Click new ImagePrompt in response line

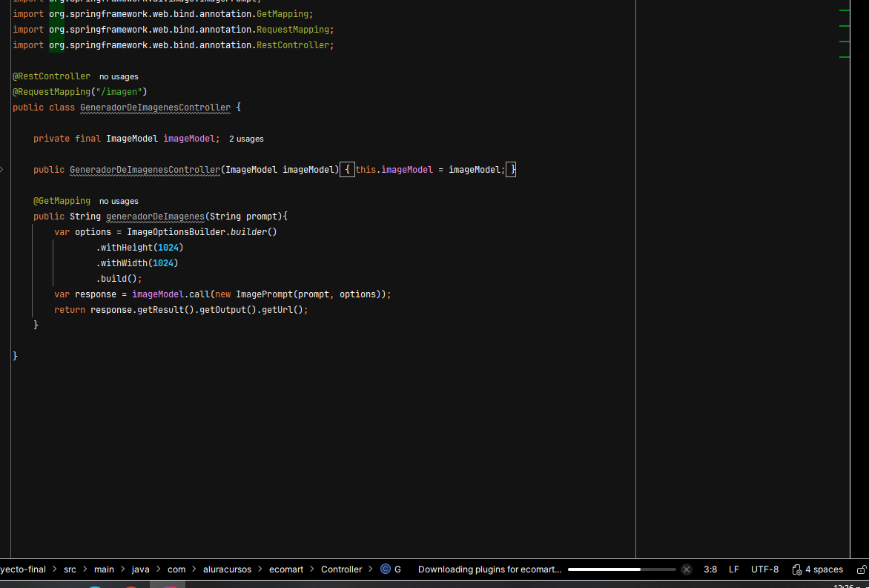(254, 294)
